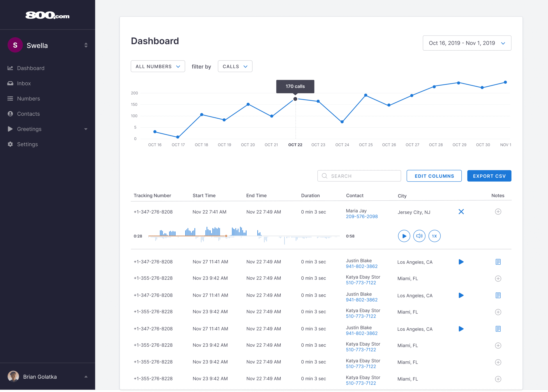Add note to first Katya Ebay Stor call
The height and width of the screenshot is (392, 548).
(x=498, y=279)
